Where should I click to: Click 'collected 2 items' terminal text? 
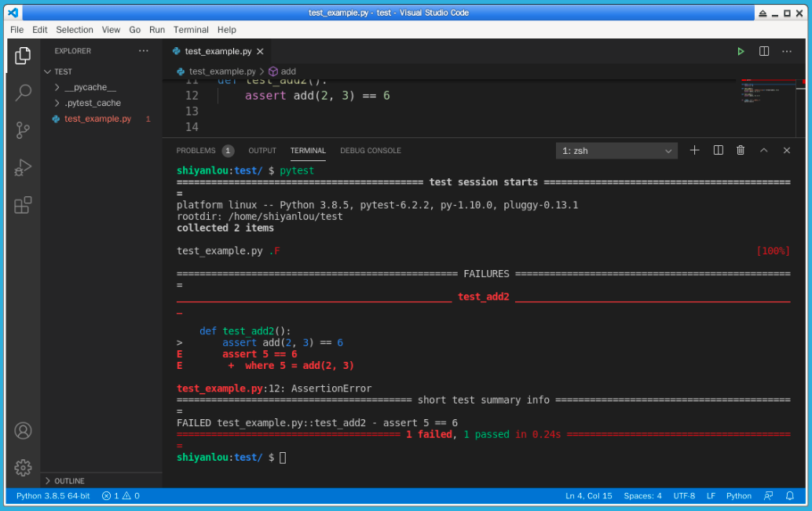(225, 228)
